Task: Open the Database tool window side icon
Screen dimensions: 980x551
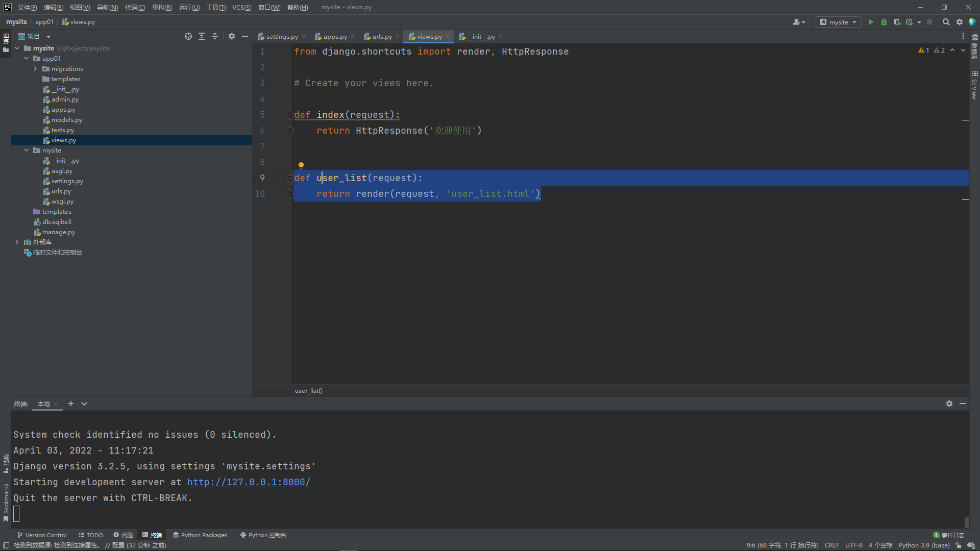Action: coord(974,46)
